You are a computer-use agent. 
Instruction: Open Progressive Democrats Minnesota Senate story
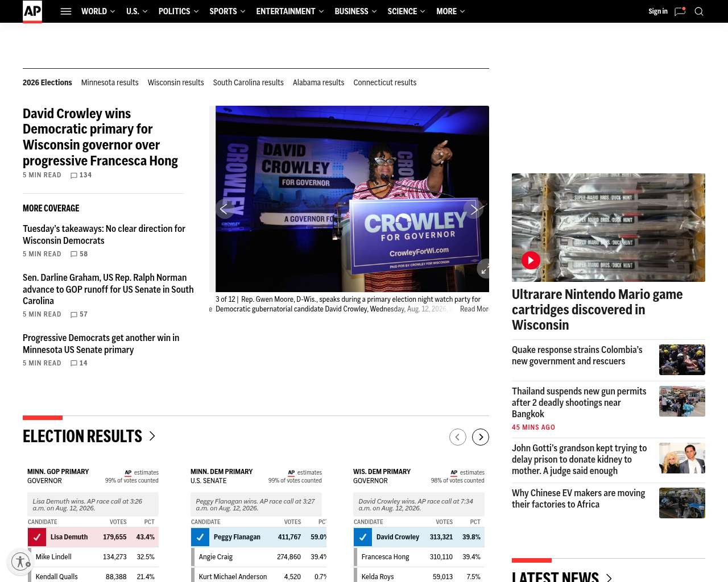coord(101,344)
